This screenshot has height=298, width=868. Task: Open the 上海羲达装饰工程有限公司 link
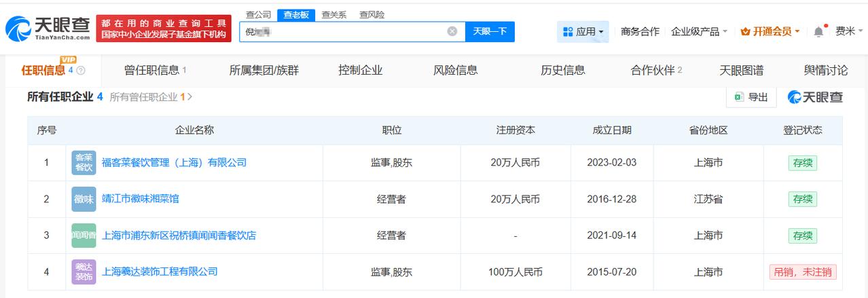coord(160,272)
